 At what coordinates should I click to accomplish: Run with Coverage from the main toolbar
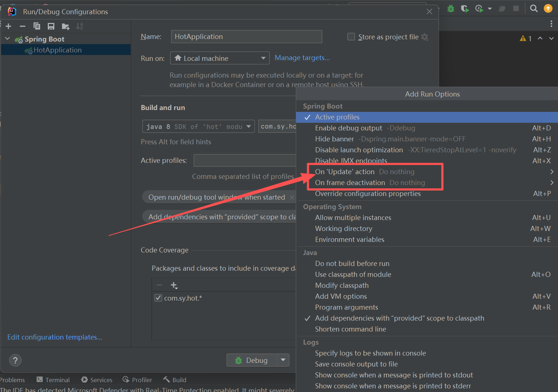[465, 8]
